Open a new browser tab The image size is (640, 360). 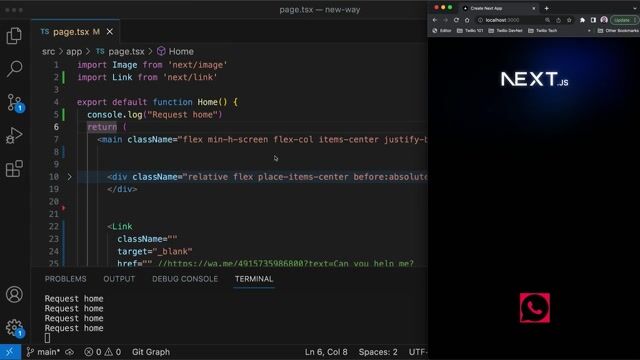(x=547, y=8)
